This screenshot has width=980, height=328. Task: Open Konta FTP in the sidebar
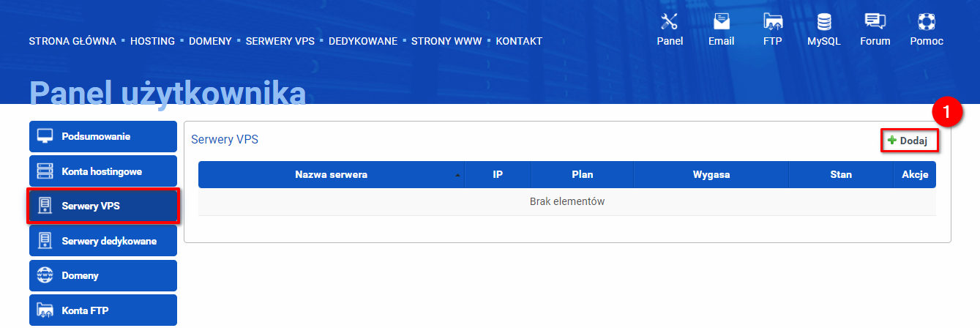pos(103,310)
